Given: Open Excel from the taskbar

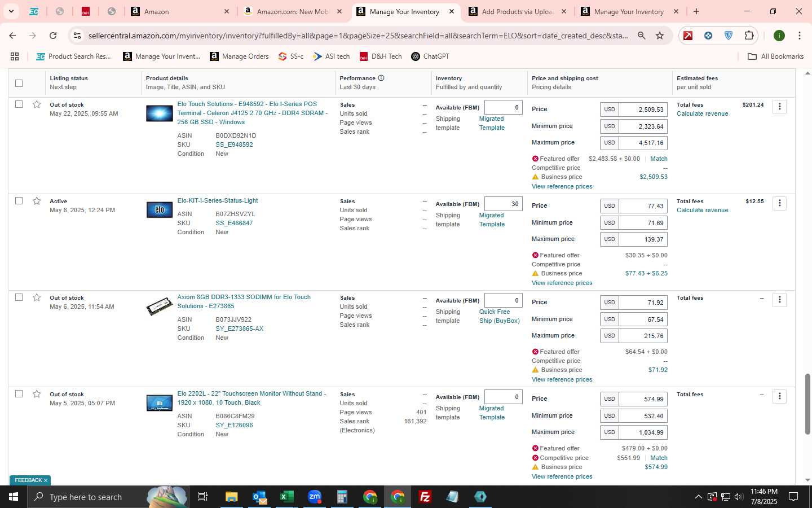Looking at the screenshot, I should 287,497.
